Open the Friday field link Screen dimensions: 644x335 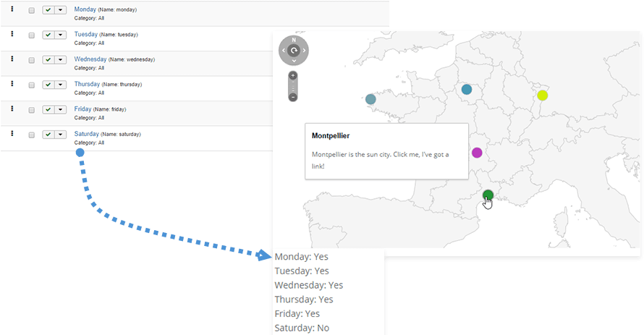click(x=82, y=109)
